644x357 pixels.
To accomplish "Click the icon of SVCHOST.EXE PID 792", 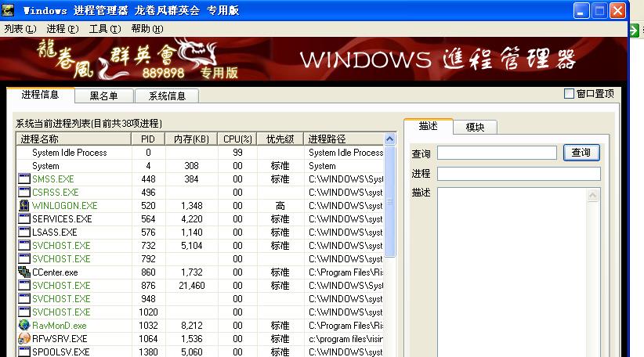I will [x=24, y=258].
